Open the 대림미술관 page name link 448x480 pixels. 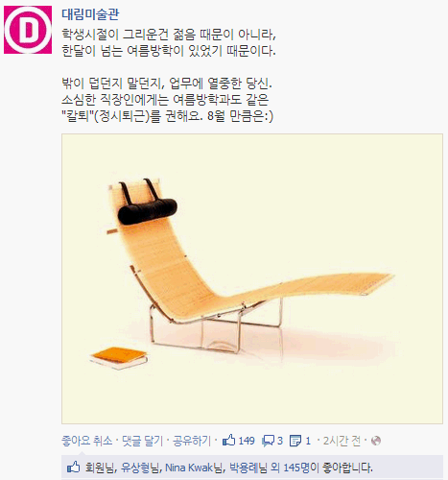[x=90, y=14]
